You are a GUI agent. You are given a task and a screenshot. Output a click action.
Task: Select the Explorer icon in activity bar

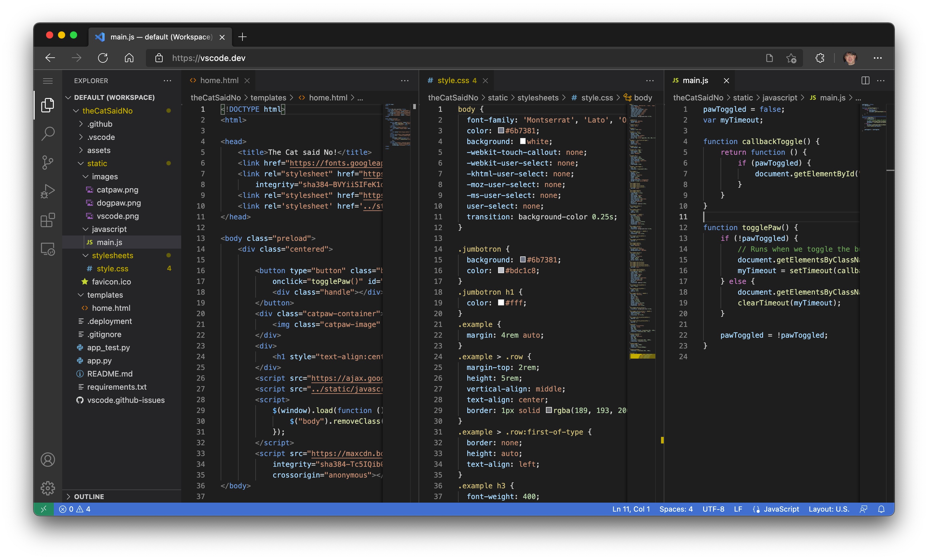(x=48, y=105)
